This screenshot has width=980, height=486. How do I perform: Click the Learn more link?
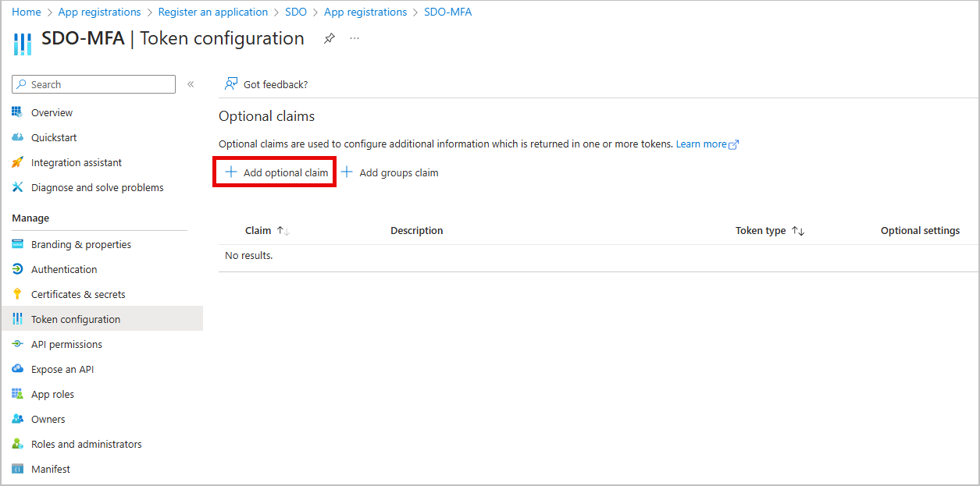coord(701,144)
